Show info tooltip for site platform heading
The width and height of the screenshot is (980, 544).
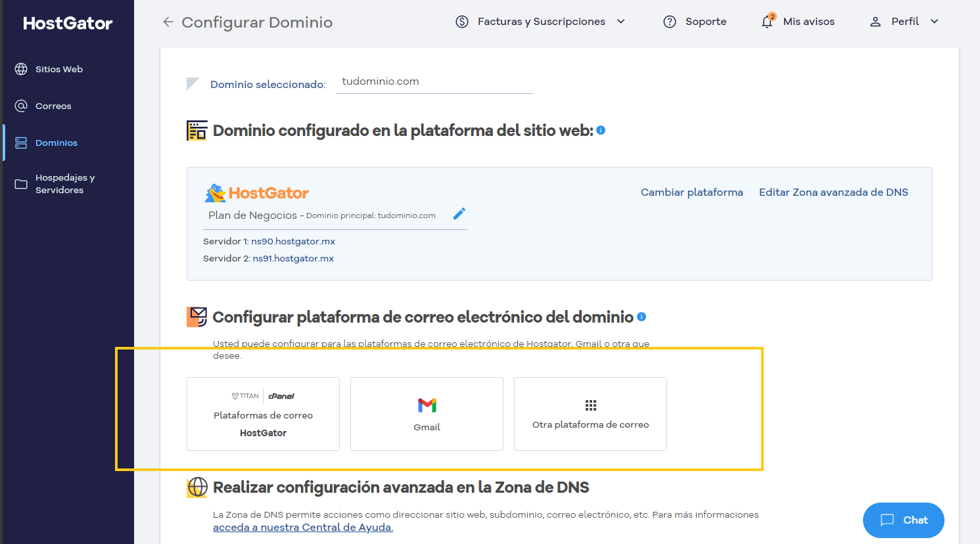(601, 130)
